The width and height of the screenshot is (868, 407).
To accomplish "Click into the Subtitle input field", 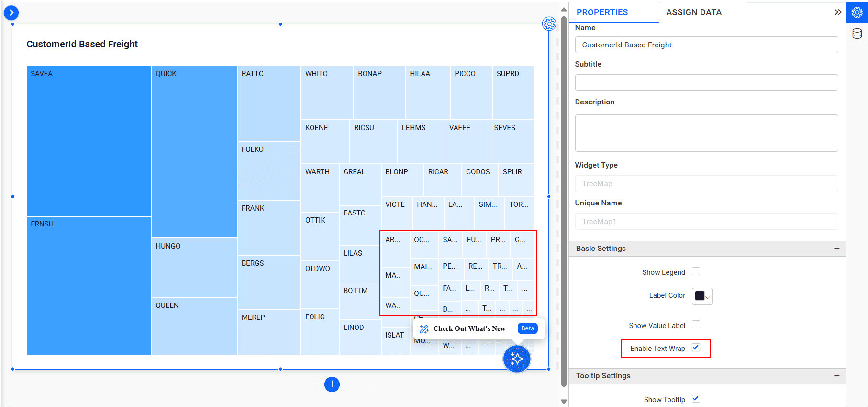I will pyautogui.click(x=706, y=83).
